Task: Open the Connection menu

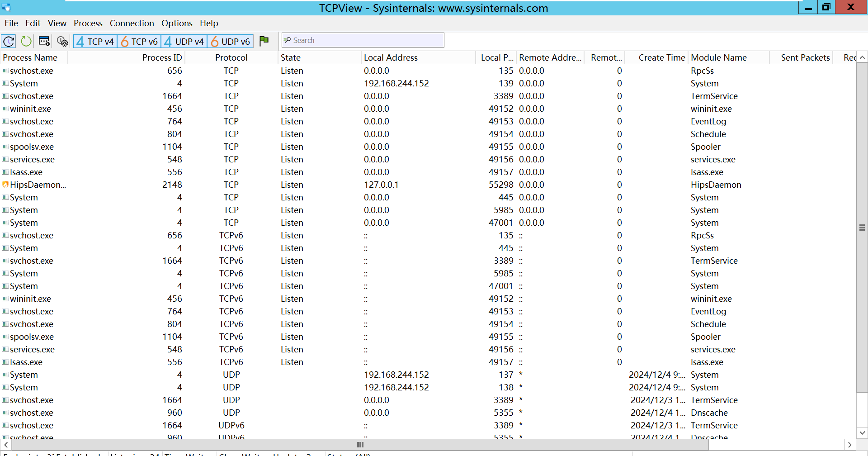Action: [x=132, y=23]
